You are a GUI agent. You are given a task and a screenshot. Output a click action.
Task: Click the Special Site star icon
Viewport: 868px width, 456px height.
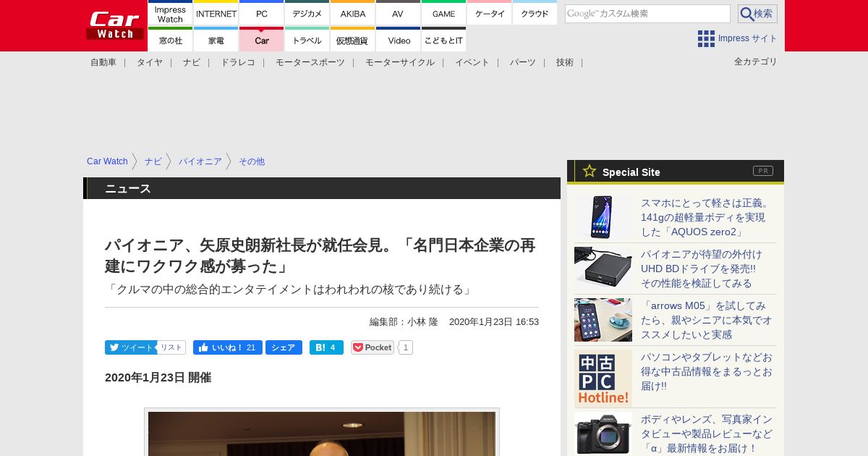pyautogui.click(x=590, y=172)
